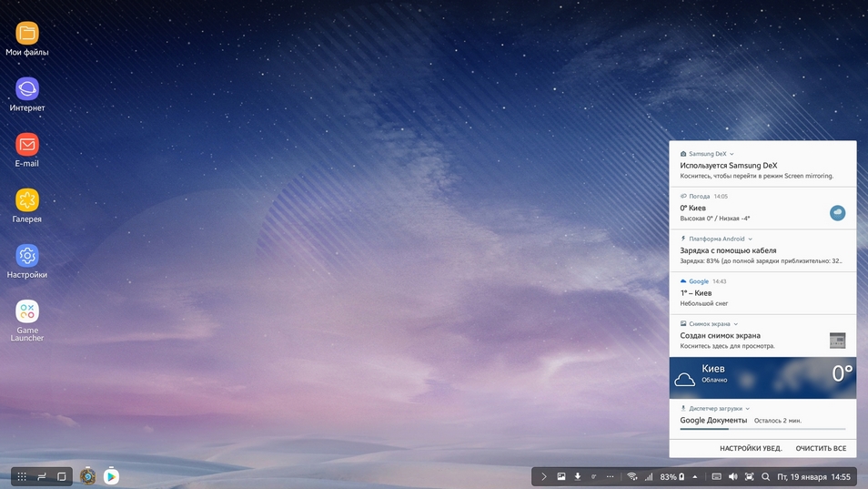Image resolution: width=868 pixels, height=489 pixels.
Task: Click ОЧИСТИТЬ ВСЕ to clear notifications
Action: (821, 448)
